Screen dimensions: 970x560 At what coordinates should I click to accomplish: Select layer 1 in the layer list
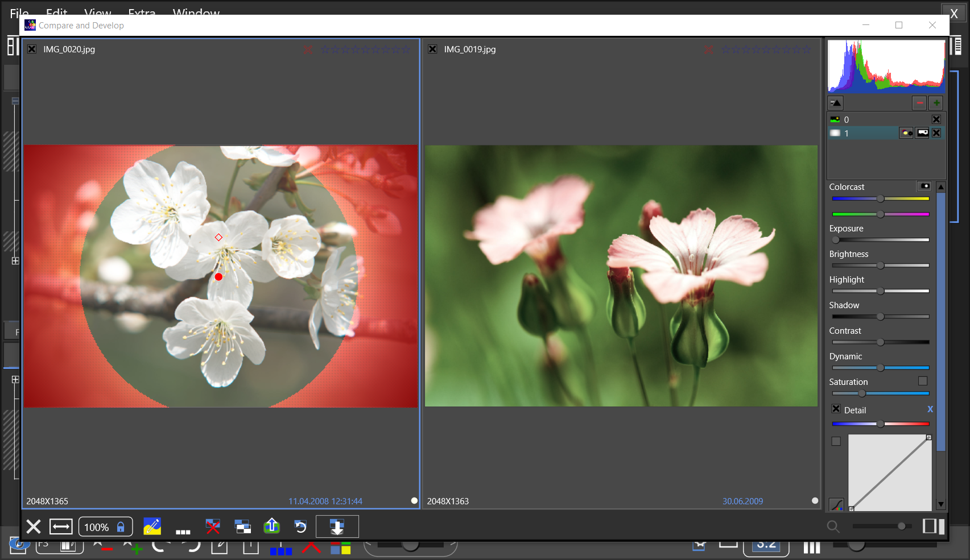click(x=862, y=133)
